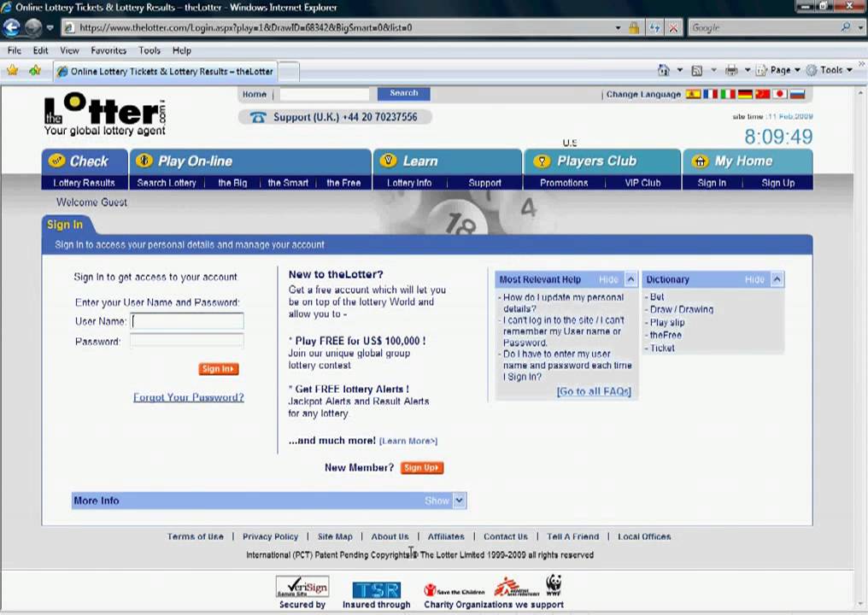Click the security padlock icon
The image size is (868, 615).
(634, 27)
